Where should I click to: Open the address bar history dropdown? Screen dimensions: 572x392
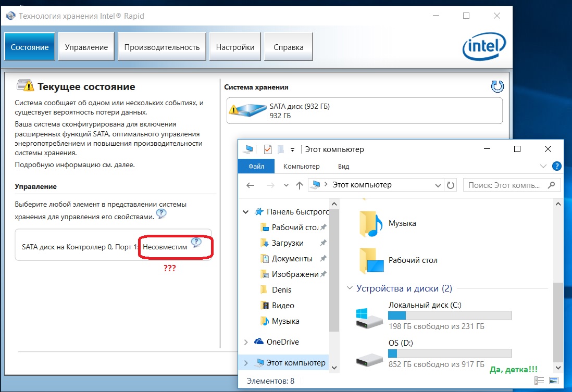tap(438, 185)
